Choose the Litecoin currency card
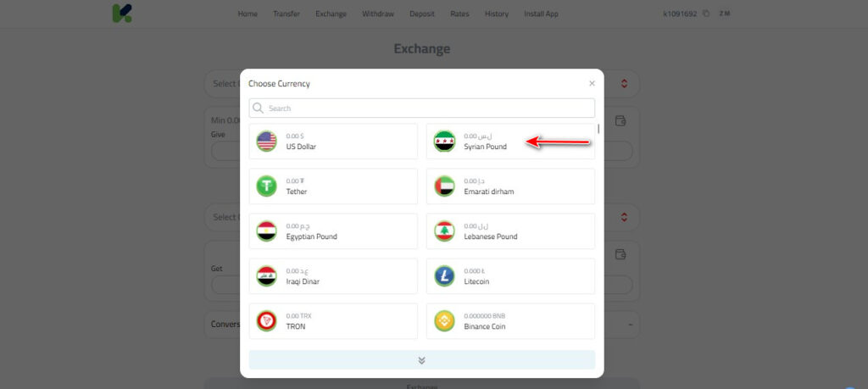The height and width of the screenshot is (389, 868). [x=510, y=275]
